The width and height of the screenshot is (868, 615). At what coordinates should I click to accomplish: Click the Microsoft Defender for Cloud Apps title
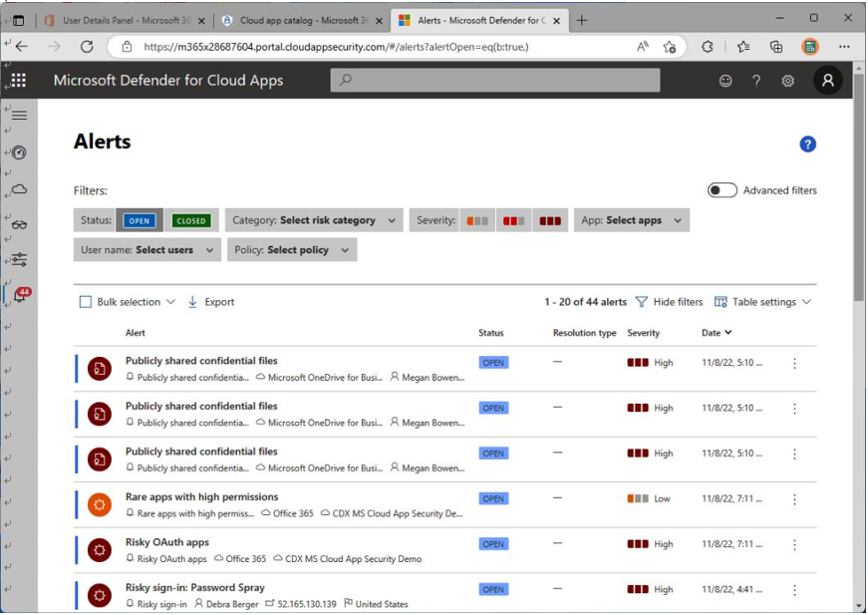[168, 81]
